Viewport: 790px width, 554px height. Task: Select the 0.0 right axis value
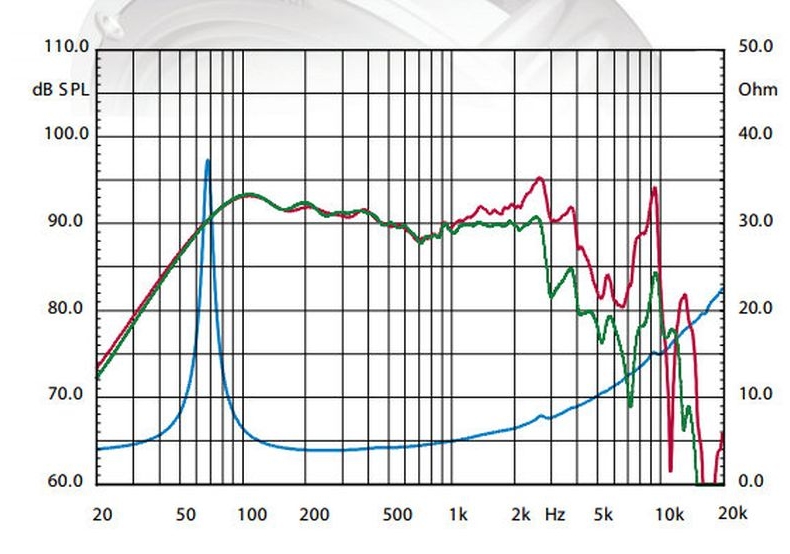pos(751,481)
